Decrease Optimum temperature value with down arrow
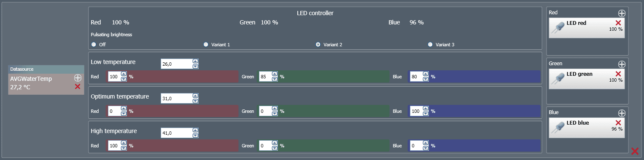This screenshot has height=160, width=644. (195, 101)
